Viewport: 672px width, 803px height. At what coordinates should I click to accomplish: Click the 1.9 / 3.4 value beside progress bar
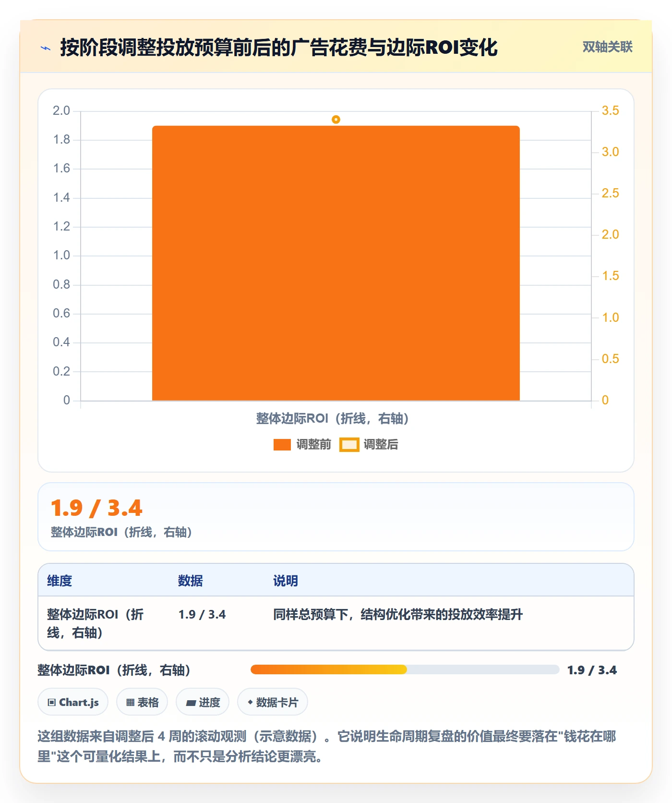592,670
